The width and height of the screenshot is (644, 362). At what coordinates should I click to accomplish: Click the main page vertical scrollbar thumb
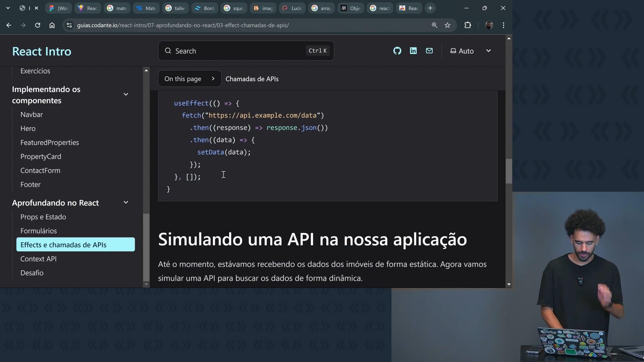click(509, 171)
